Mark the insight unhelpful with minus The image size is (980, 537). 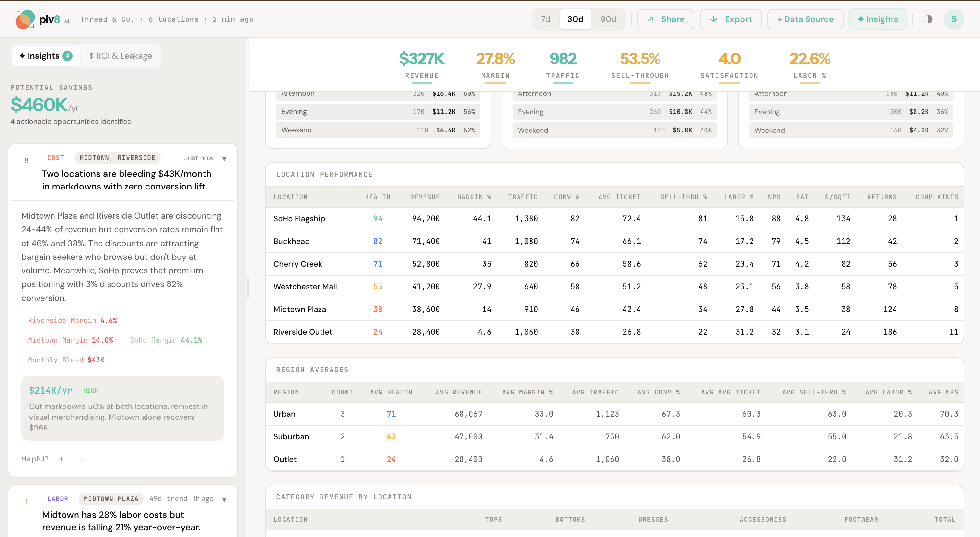(x=82, y=459)
